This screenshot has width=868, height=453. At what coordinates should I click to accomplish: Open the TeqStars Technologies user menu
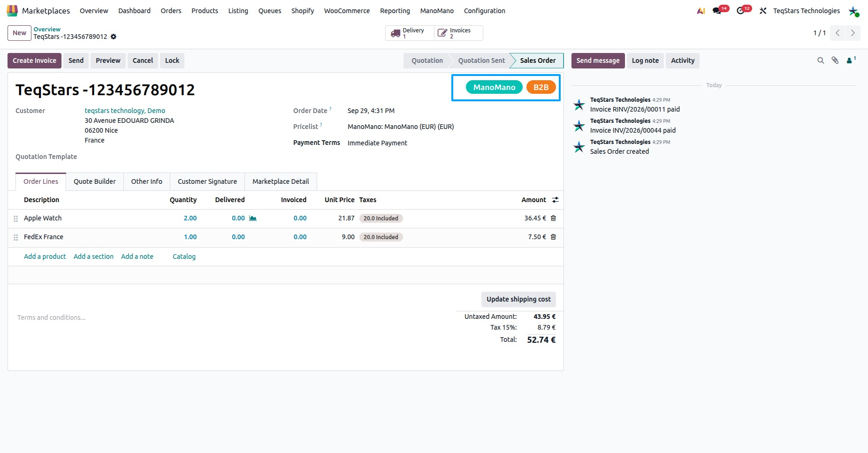coord(807,11)
